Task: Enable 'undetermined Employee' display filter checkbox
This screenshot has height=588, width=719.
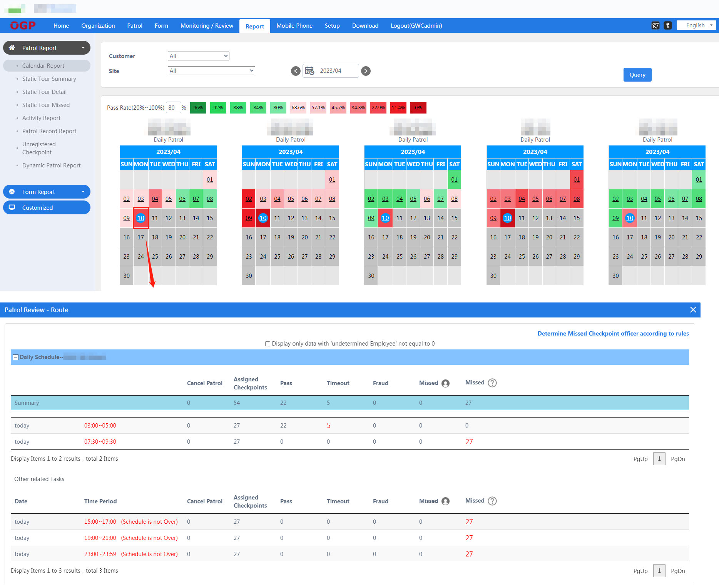Action: [x=268, y=344]
